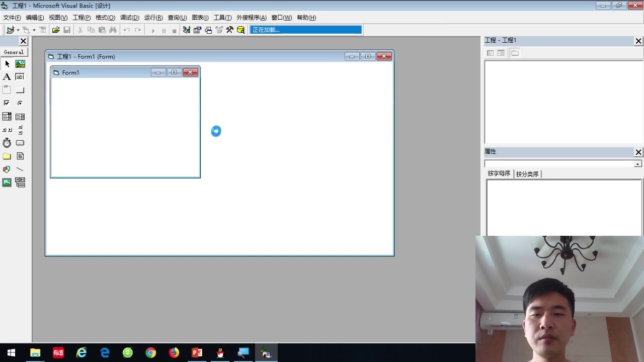Click the End stop button
644x362 pixels.
(x=175, y=30)
